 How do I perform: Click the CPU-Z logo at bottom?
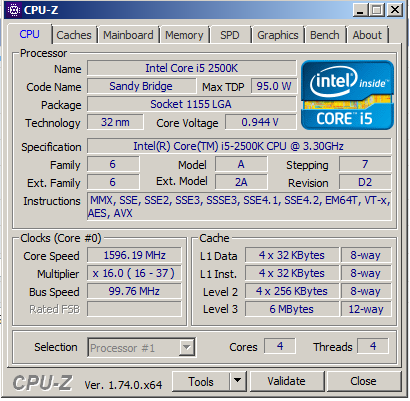click(42, 382)
